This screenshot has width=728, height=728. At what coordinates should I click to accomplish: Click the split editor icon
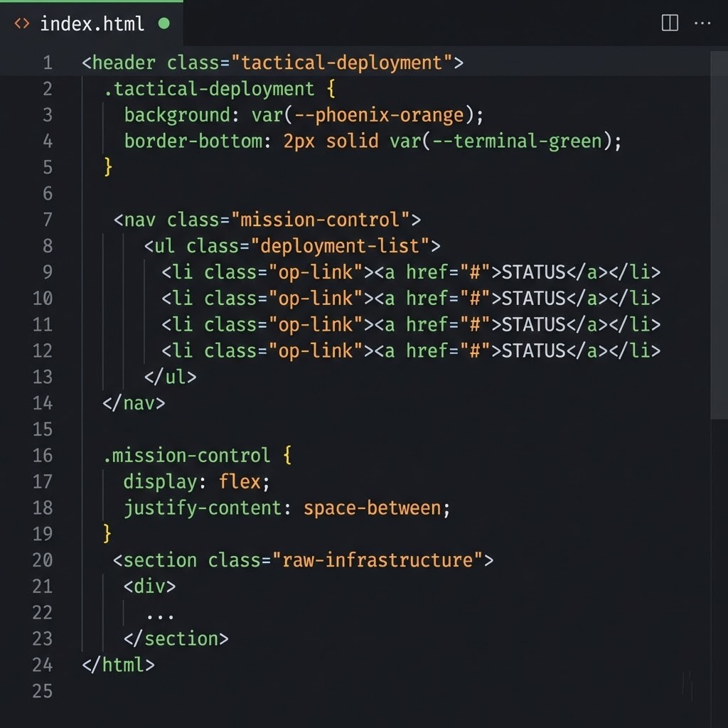[x=669, y=23]
